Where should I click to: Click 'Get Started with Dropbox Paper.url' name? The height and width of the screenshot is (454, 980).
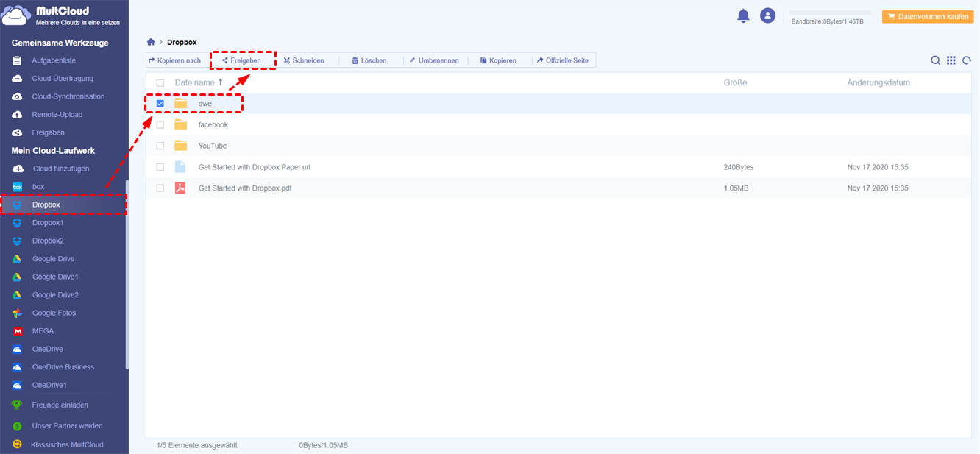[255, 167]
